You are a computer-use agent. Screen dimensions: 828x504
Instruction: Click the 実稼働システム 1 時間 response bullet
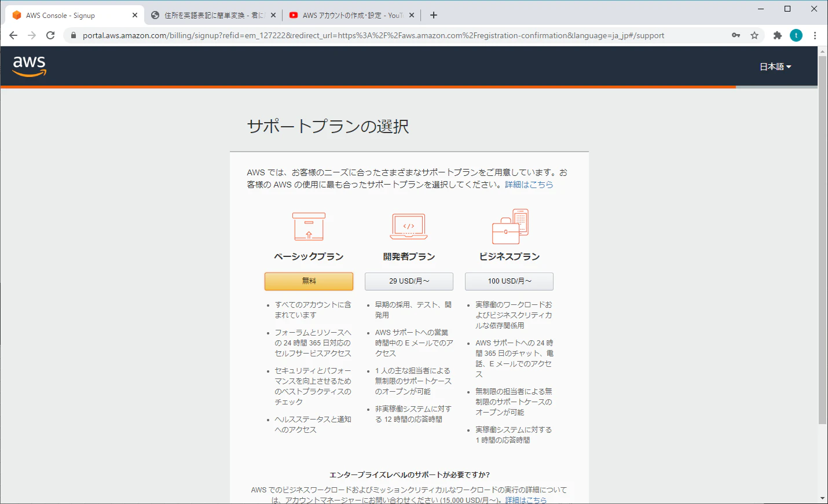tap(514, 435)
